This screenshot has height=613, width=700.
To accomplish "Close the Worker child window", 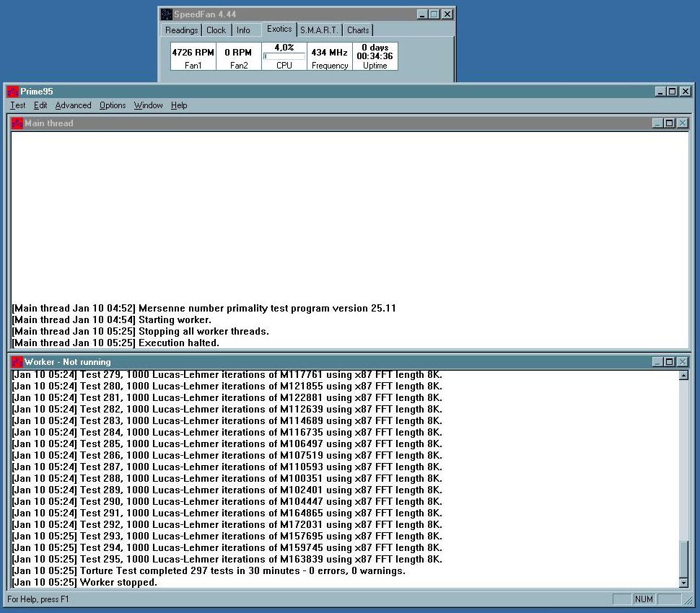I will tap(683, 362).
